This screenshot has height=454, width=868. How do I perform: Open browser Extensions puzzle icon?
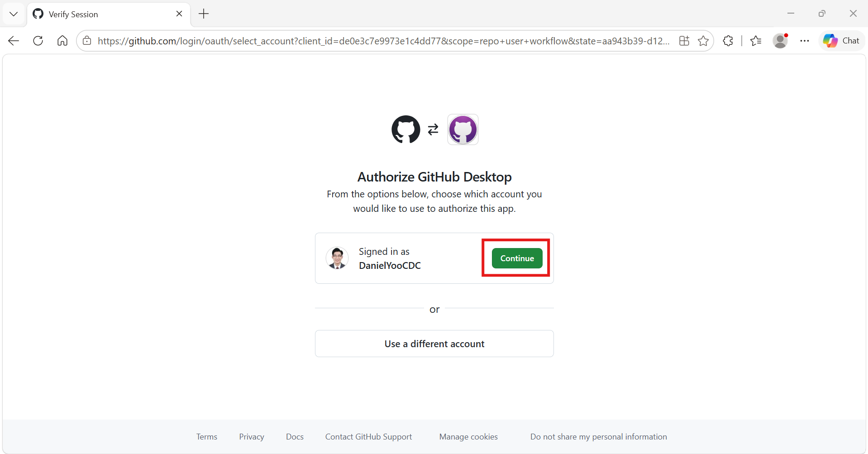(728, 41)
